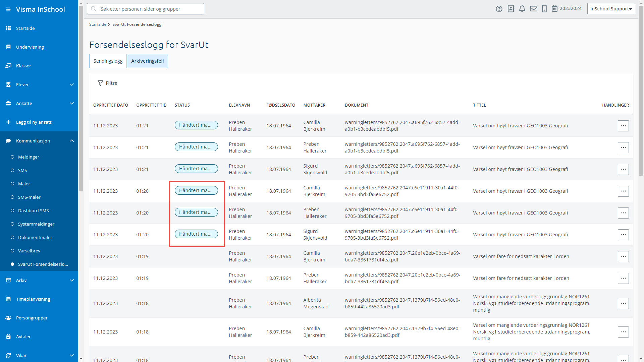
Task: Open SMS-maler in the sidebar
Action: click(x=29, y=197)
